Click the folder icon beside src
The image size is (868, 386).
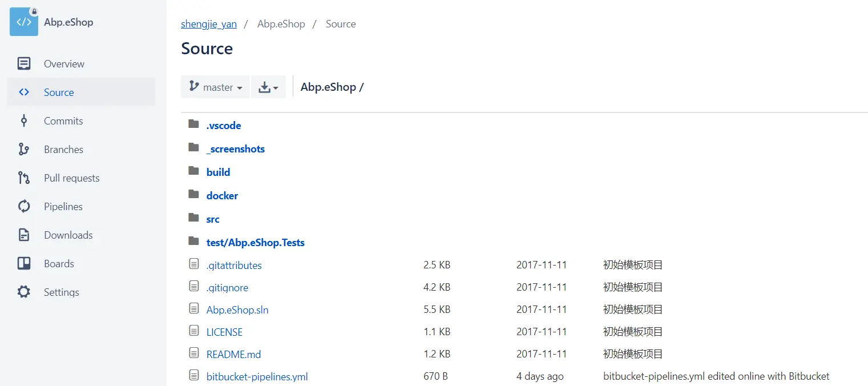194,218
